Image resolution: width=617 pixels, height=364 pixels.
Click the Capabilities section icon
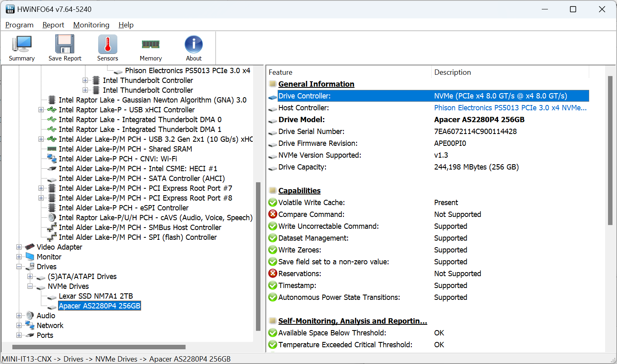click(273, 190)
